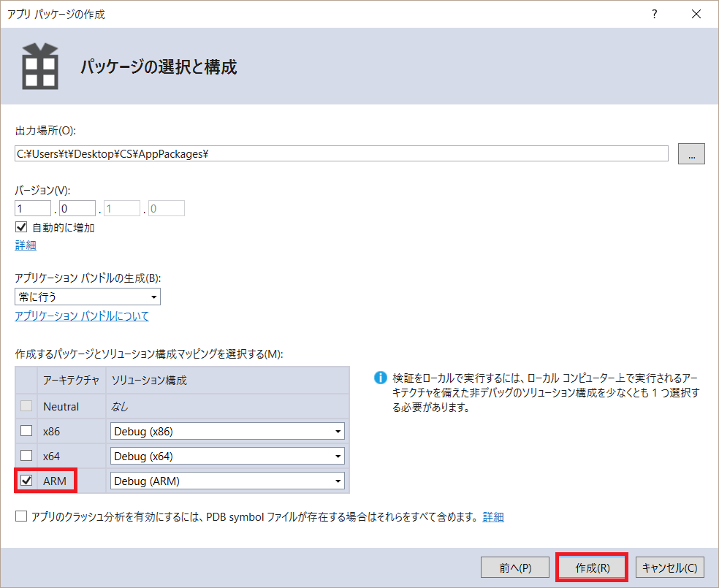Click the browse ... button for output location
Image resolution: width=719 pixels, height=588 pixels.
tap(691, 153)
